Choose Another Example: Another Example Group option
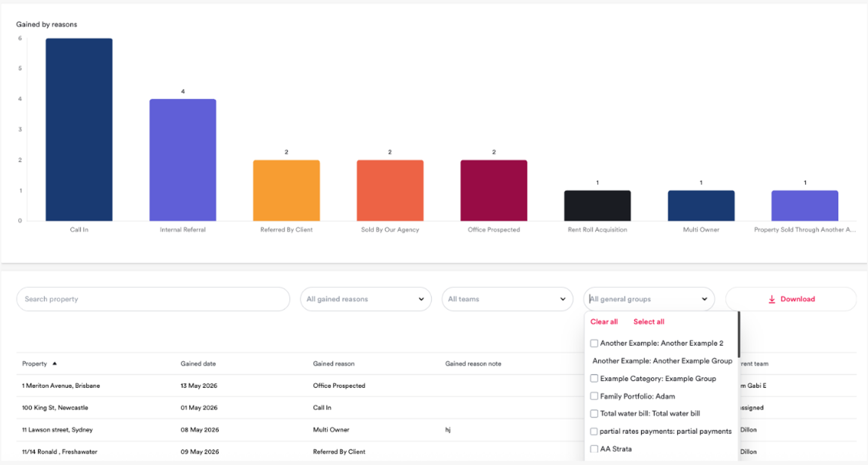 pyautogui.click(x=662, y=361)
